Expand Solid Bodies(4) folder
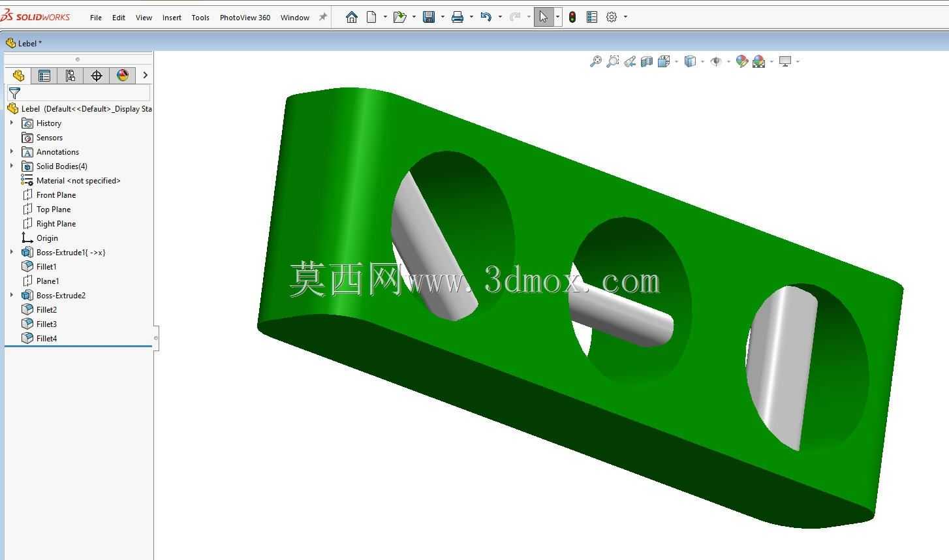This screenshot has height=560, width=949. point(11,166)
